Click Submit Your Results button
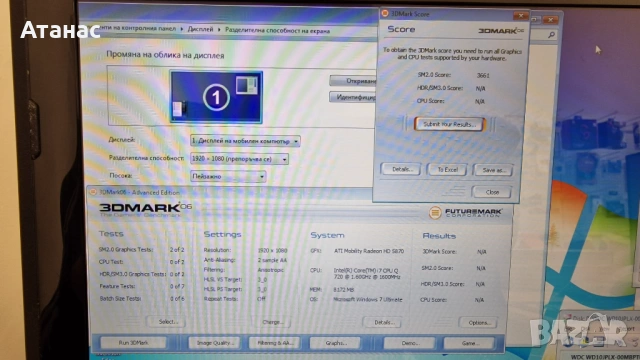The image size is (640, 360). [x=449, y=124]
